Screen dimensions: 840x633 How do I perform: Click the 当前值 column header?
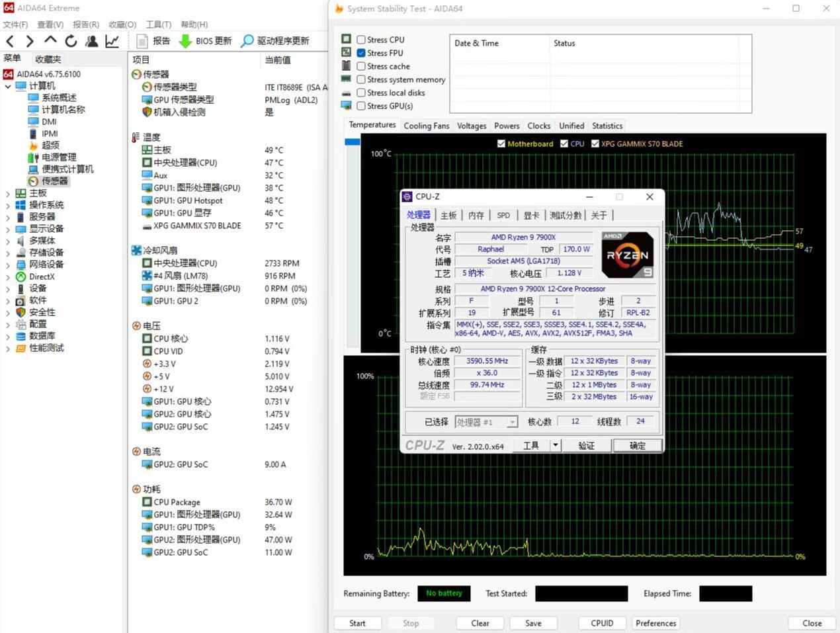tap(278, 60)
